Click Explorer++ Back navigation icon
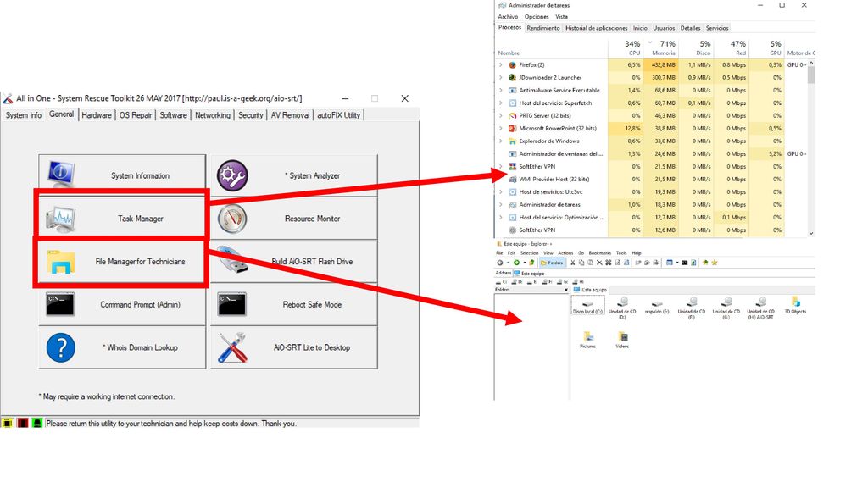 (x=500, y=263)
